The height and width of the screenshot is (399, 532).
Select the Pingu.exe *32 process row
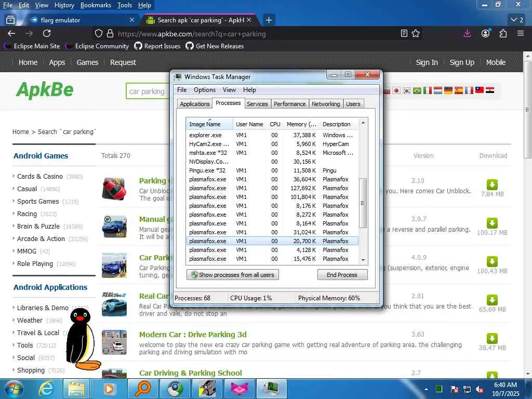[272, 170]
